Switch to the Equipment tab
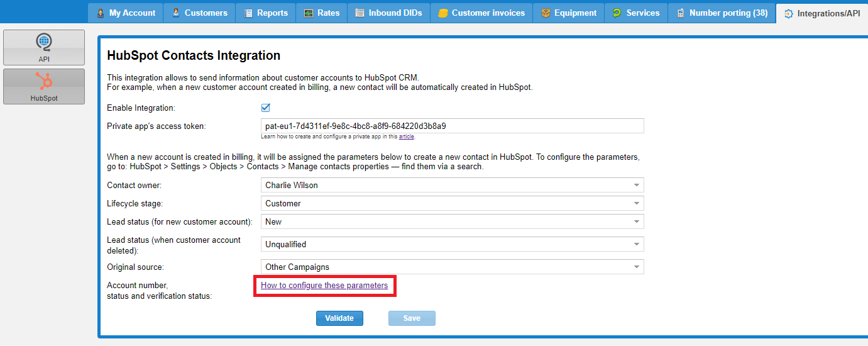This screenshot has width=868, height=346. tap(569, 13)
